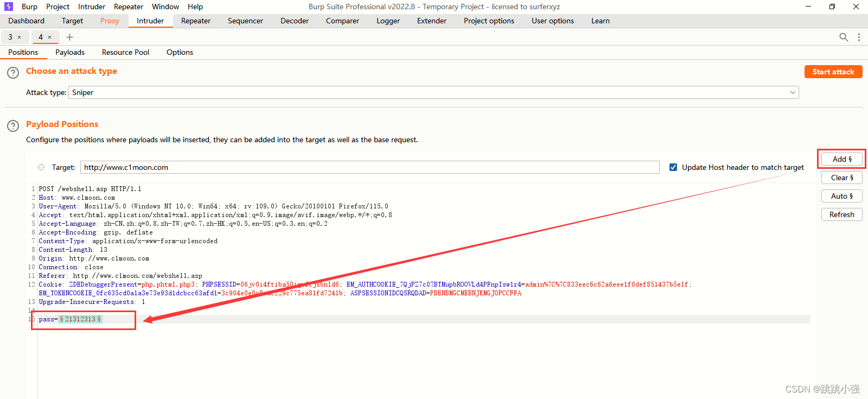Screen dimensions: 868x399
Task: Click the Referer header line
Action: point(120,276)
